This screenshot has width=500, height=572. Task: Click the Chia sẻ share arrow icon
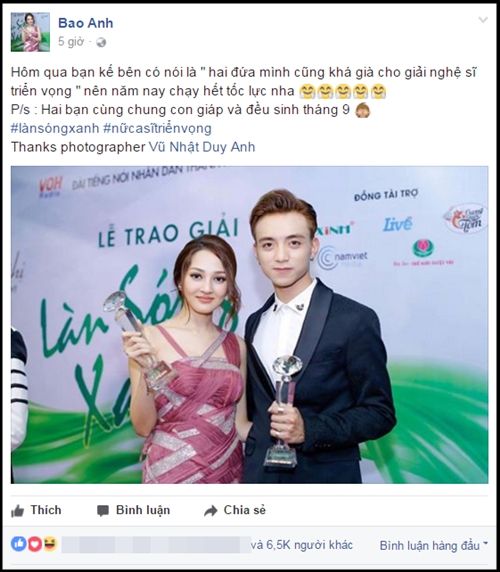(x=211, y=511)
